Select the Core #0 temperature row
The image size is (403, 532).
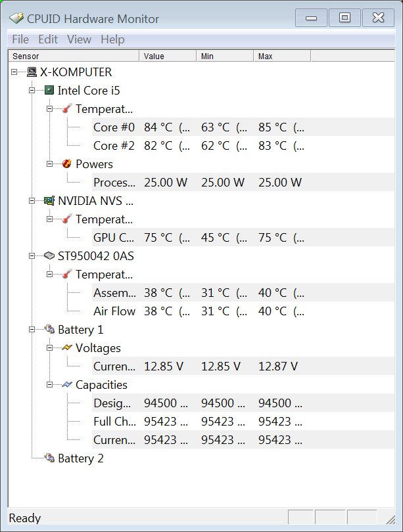(243, 127)
